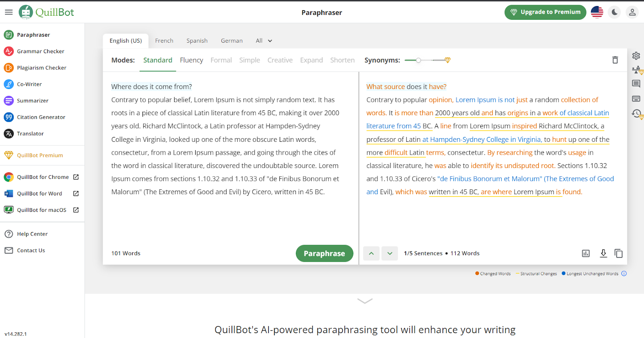Select the Shorten mode
This screenshot has width=644, height=338.
pos(343,60)
